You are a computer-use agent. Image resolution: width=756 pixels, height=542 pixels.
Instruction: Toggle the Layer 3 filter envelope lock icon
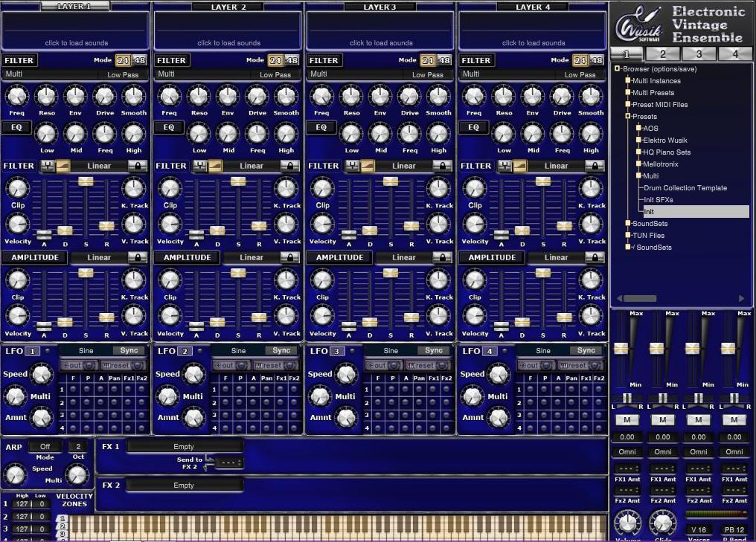tap(442, 166)
